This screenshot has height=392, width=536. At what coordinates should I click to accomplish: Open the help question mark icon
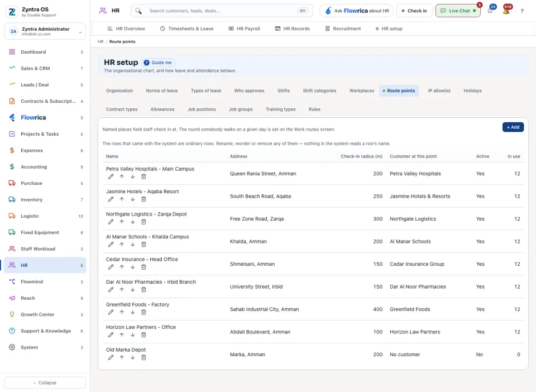click(x=522, y=11)
